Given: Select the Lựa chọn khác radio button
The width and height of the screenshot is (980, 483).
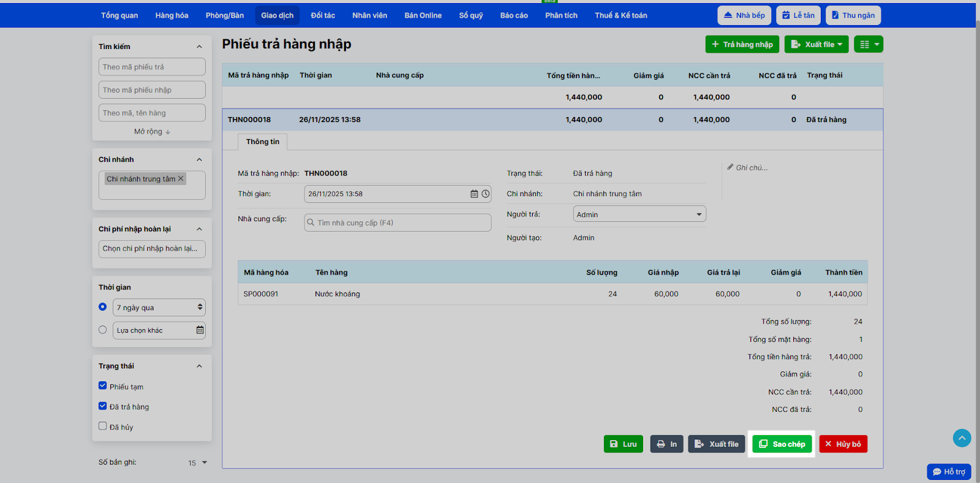Looking at the screenshot, I should click(x=102, y=330).
